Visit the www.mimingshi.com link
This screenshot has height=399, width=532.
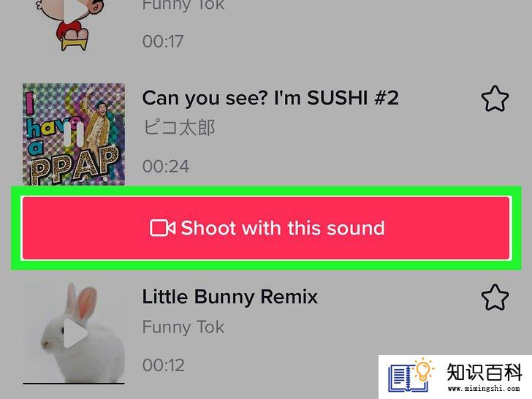[x=484, y=388]
